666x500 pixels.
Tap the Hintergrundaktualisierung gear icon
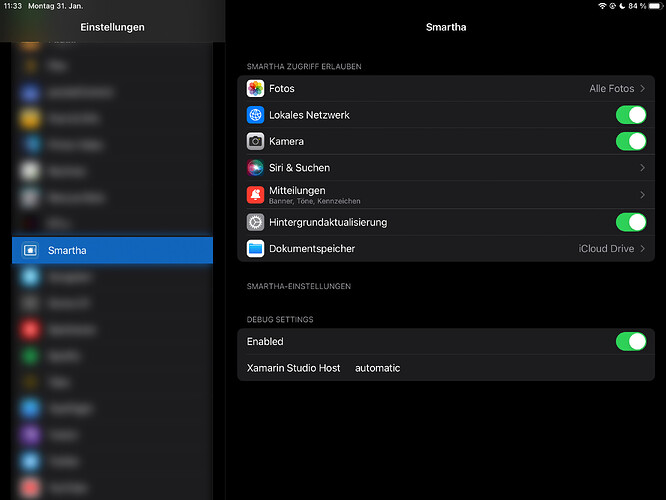pos(256,222)
